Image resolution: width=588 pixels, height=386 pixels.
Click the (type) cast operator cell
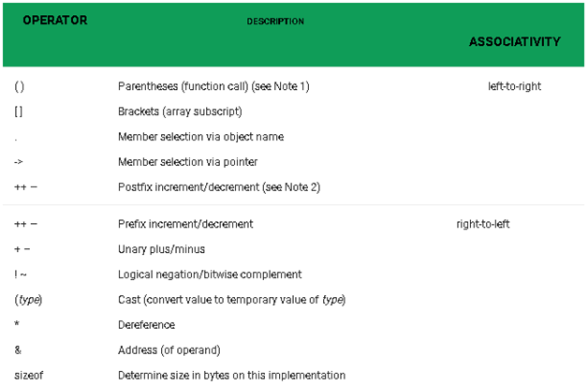[x=28, y=300]
